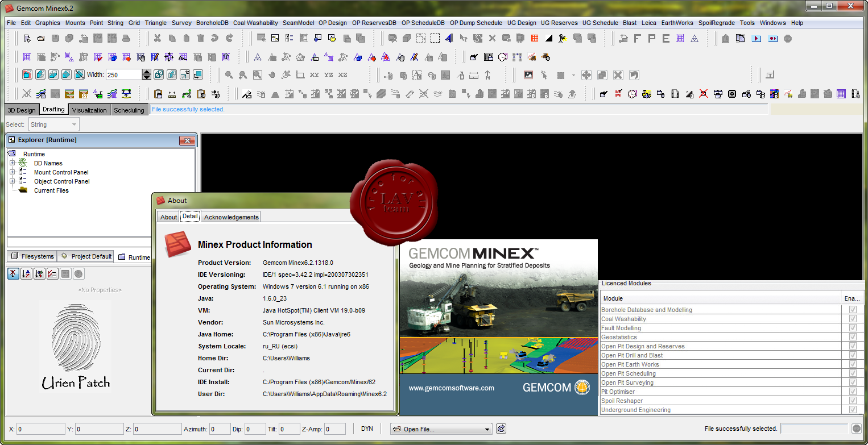
Task: Select the XY view plane button
Action: (x=315, y=75)
